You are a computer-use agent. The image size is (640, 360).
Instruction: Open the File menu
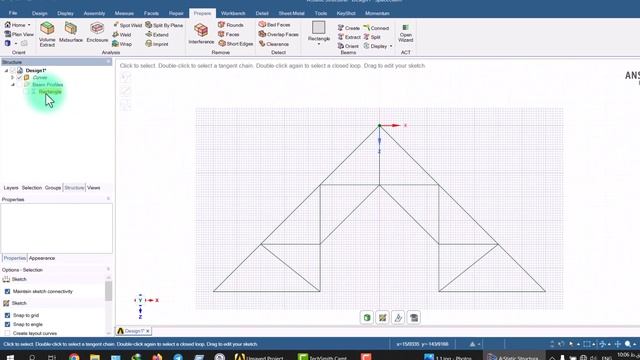(13, 13)
